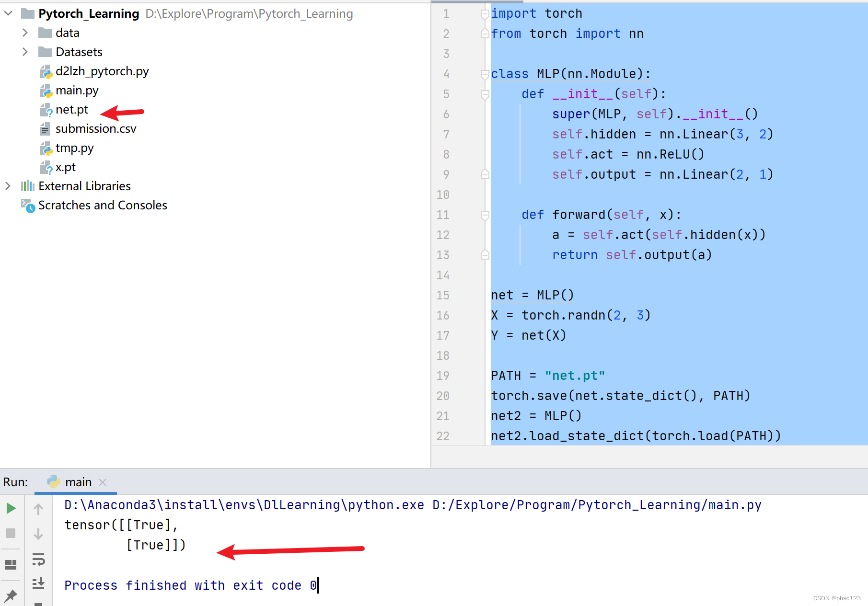The image size is (868, 606).
Task: Collapse the Pytorch_Learning project root
Action: (x=8, y=13)
